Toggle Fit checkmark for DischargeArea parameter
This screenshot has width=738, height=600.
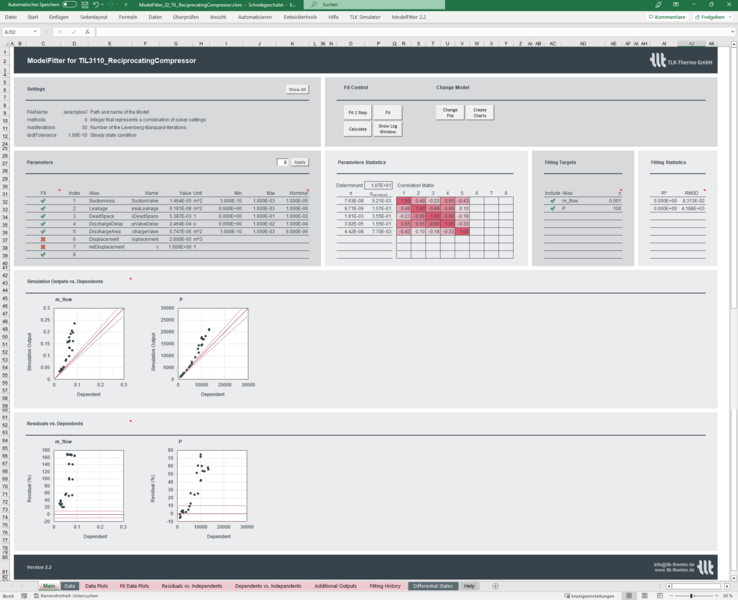click(43, 232)
